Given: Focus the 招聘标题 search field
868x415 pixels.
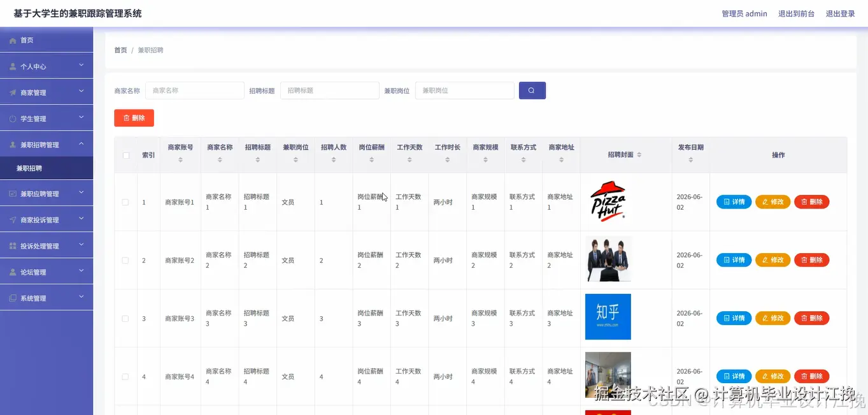Looking at the screenshot, I should pos(330,91).
